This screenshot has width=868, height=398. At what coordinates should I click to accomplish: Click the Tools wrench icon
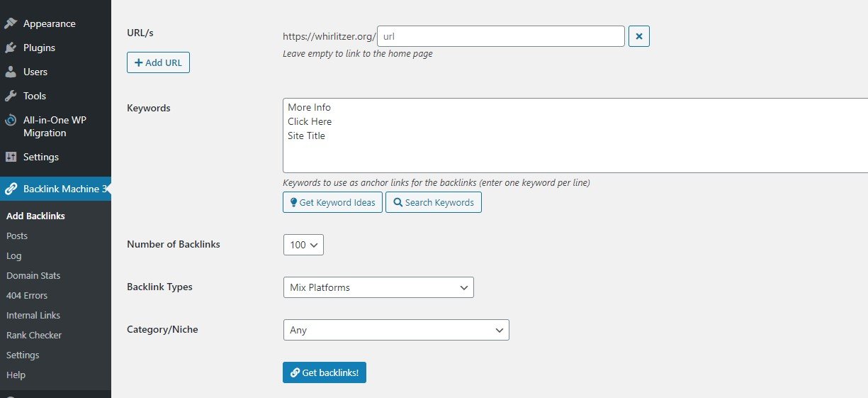pyautogui.click(x=11, y=96)
